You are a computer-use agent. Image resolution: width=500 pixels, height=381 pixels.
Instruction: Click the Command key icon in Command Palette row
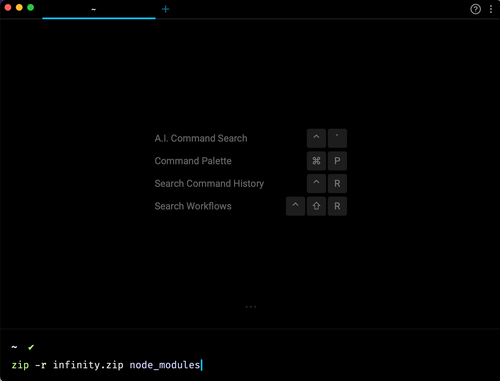click(316, 161)
